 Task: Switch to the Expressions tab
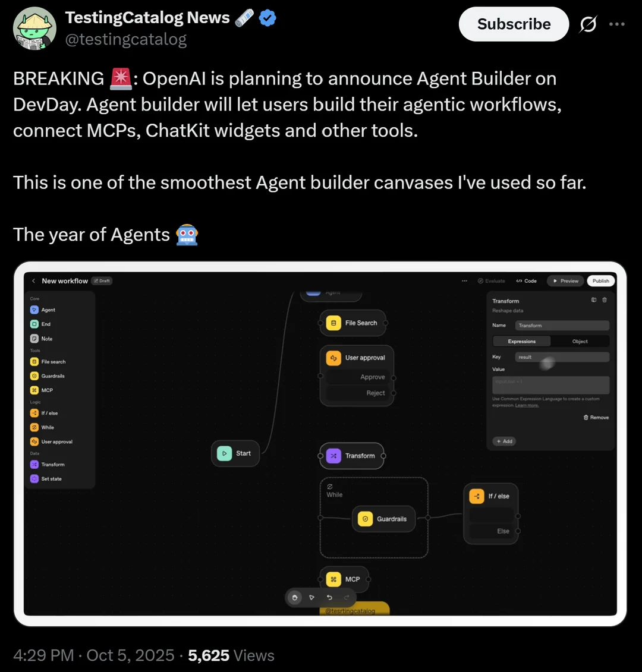click(521, 341)
